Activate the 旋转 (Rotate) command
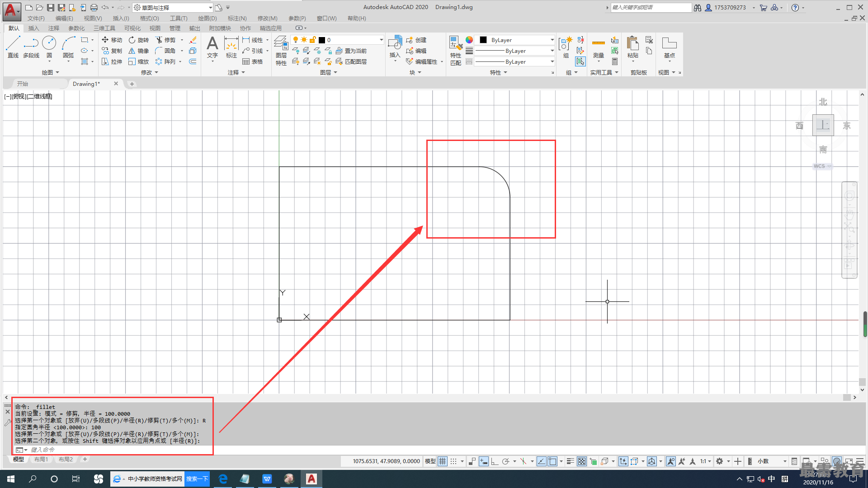Screen dimensions: 868x488 click(x=138, y=40)
